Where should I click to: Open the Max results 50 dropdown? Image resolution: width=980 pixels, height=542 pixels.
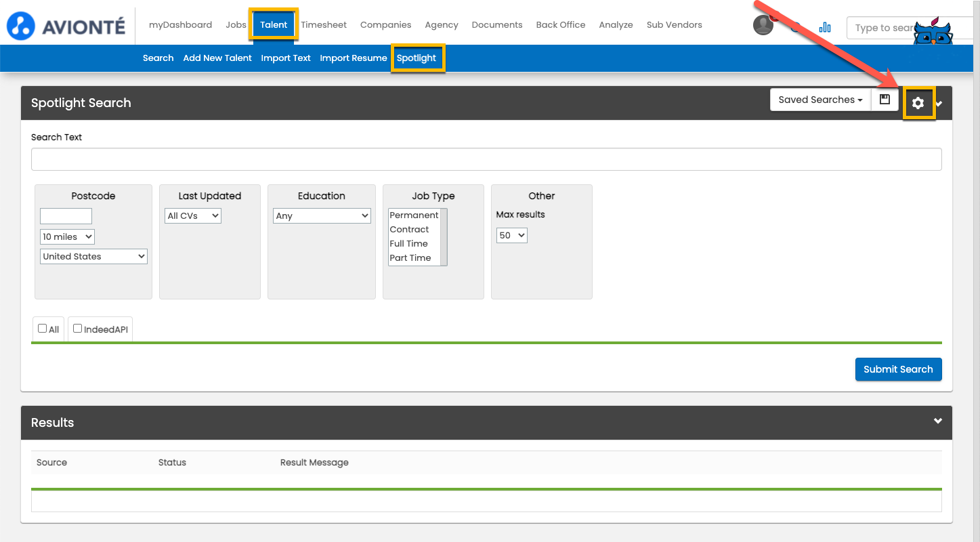click(x=511, y=235)
